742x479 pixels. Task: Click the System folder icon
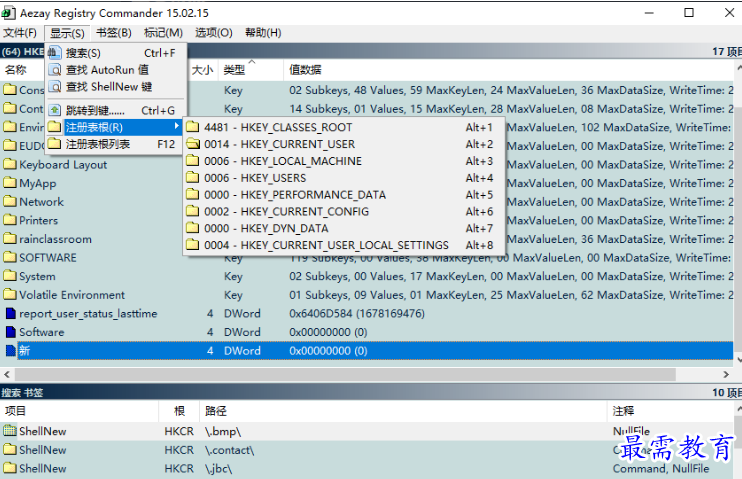click(x=10, y=276)
